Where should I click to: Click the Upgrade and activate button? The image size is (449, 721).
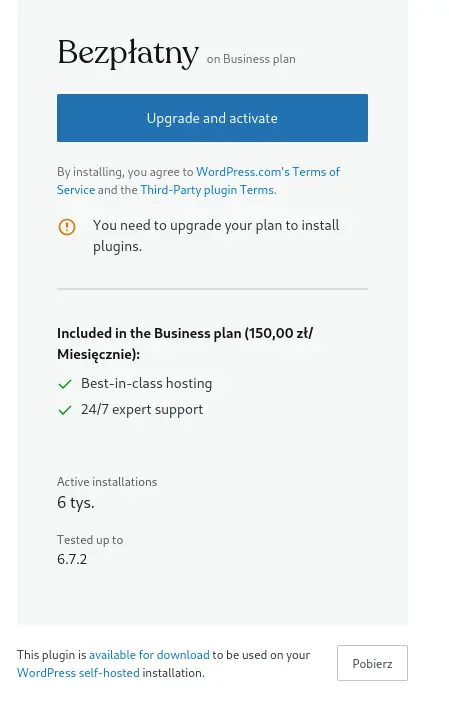click(x=212, y=118)
